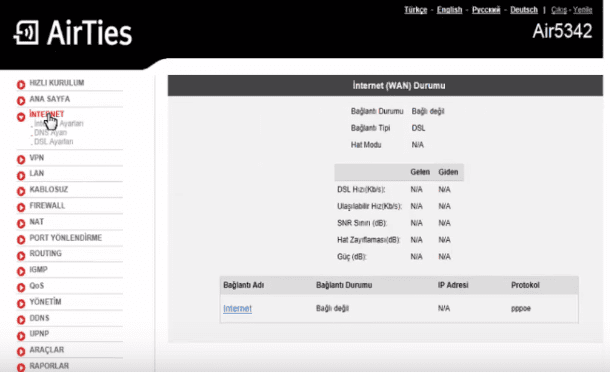This screenshot has height=372, width=610.
Task: Open the HIZLI KURULUM menu item
Action: (x=57, y=83)
